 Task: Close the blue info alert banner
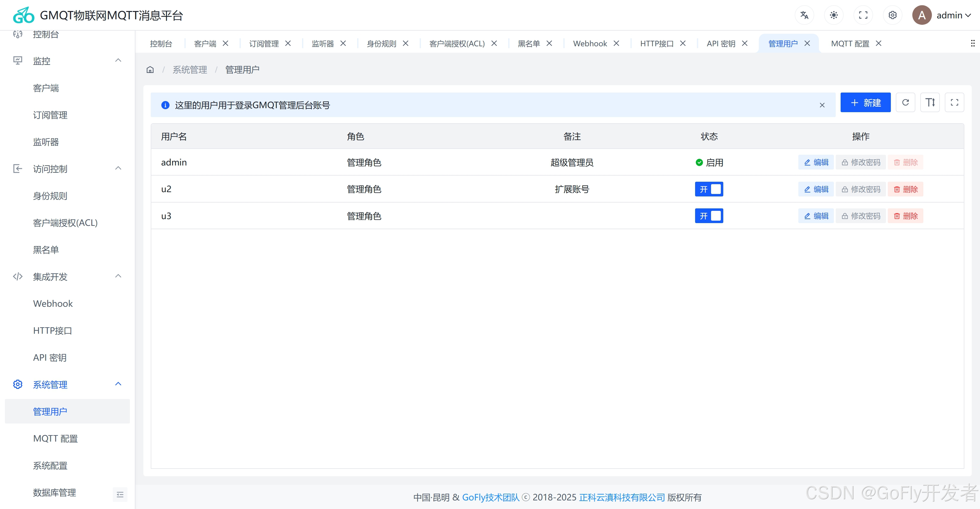coord(822,105)
